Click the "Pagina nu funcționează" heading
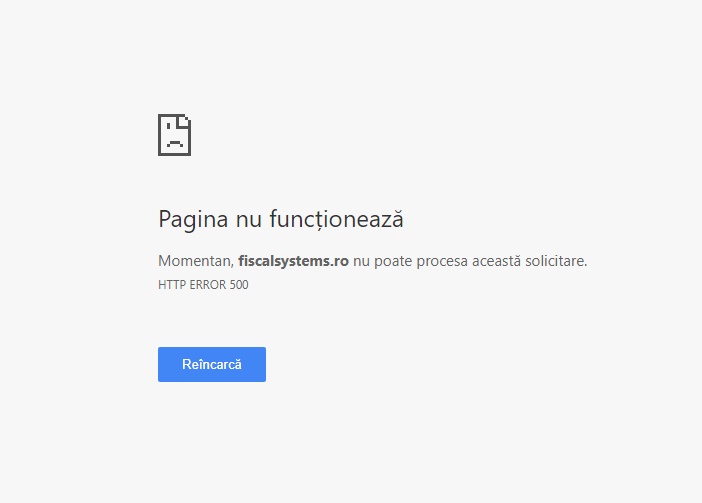Viewport: 702px width, 503px height. point(281,219)
